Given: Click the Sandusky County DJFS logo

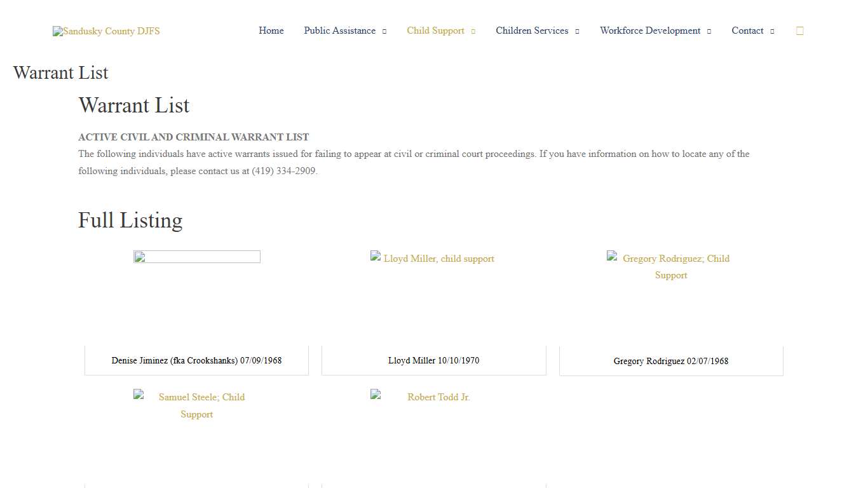Looking at the screenshot, I should [106, 31].
